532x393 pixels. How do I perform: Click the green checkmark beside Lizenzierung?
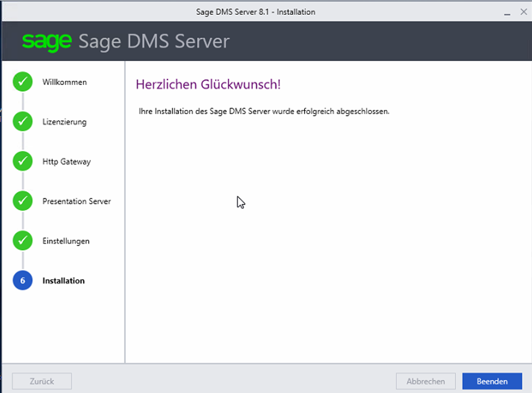(23, 122)
